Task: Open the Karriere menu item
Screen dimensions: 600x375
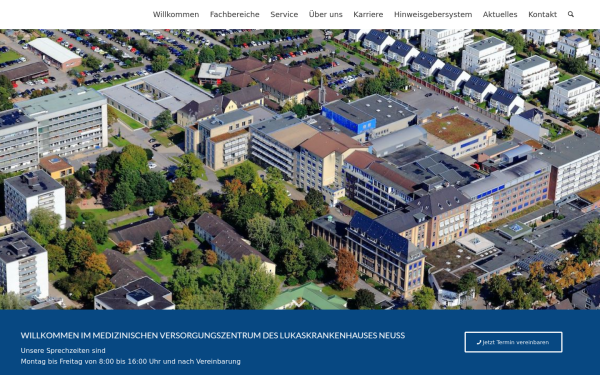Action: (368, 15)
